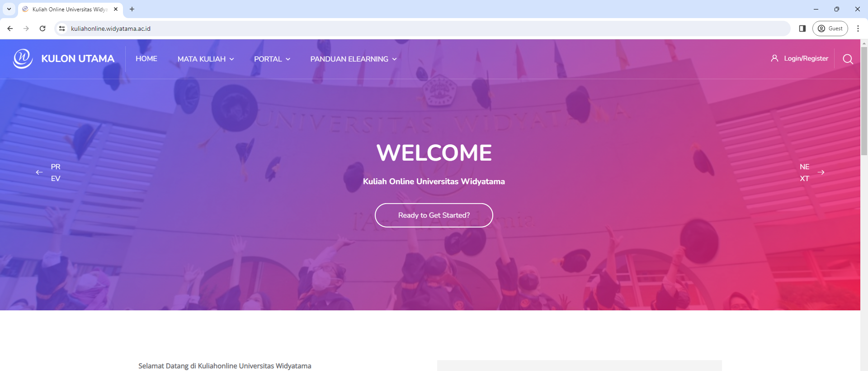Click the next slide arrow icon
The height and width of the screenshot is (371, 868).
click(821, 172)
